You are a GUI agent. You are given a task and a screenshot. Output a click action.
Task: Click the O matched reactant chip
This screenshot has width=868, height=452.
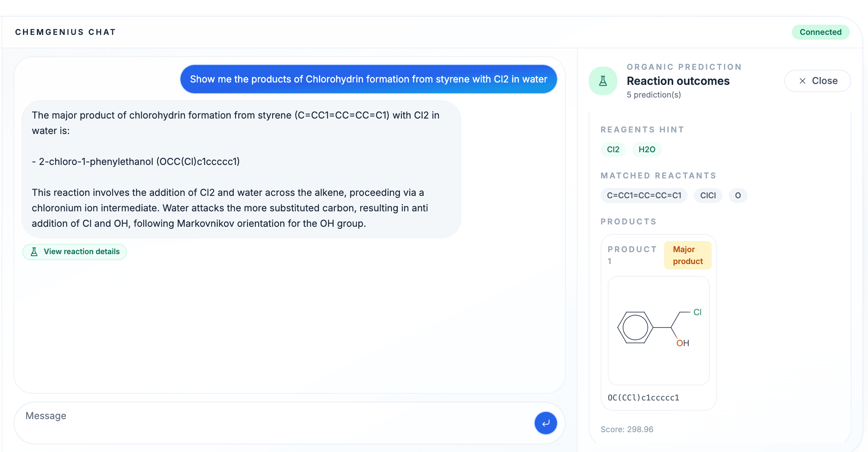(738, 195)
